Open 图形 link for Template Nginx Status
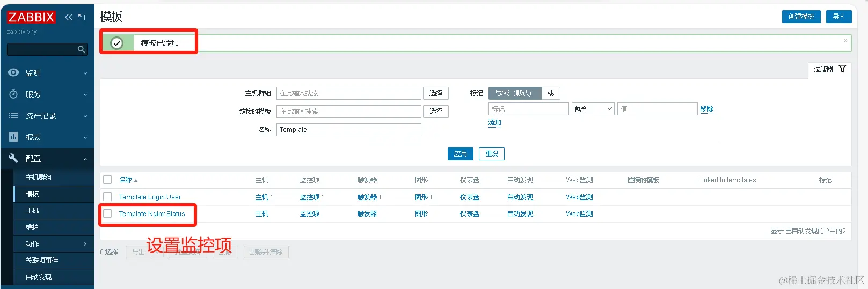 [x=421, y=214]
